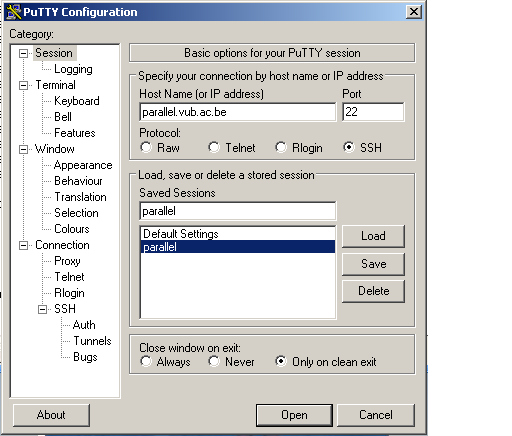
Task: Open the Selection settings category
Action: coord(76,213)
